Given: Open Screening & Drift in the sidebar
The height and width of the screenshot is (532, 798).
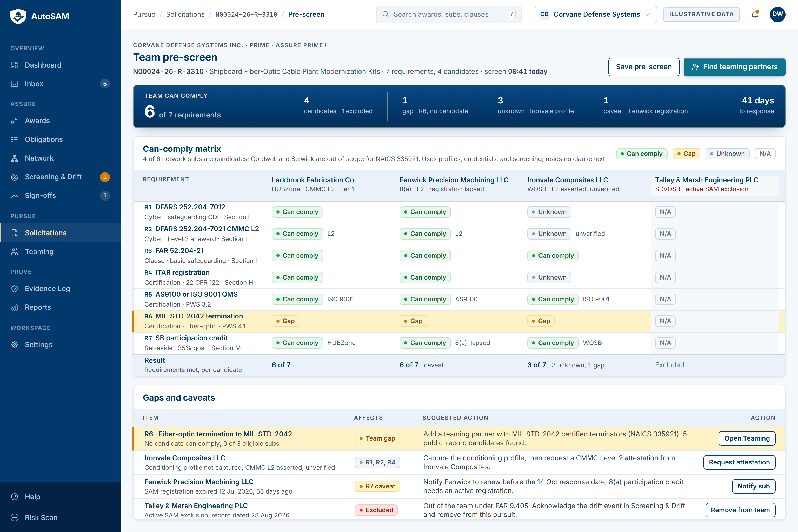Looking at the screenshot, I should point(60,176).
